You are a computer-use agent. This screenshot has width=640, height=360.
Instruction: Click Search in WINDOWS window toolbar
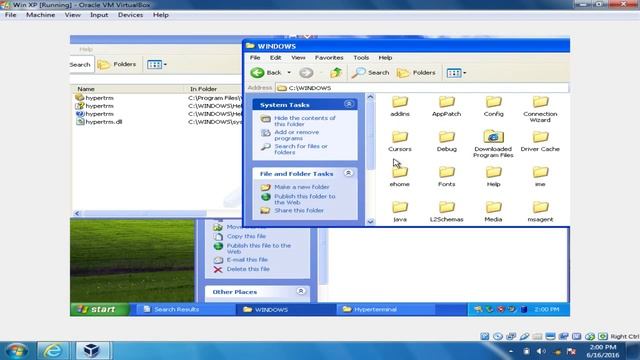point(371,73)
